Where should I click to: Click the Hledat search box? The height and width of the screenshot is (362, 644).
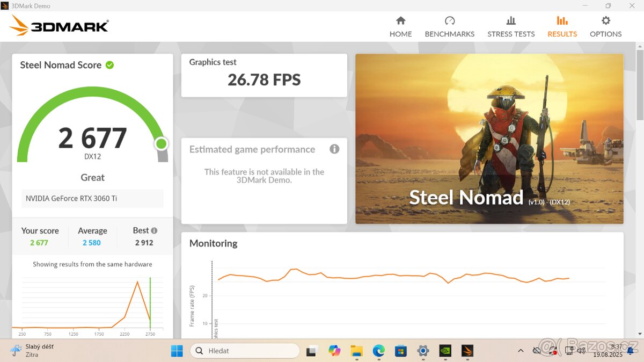244,351
